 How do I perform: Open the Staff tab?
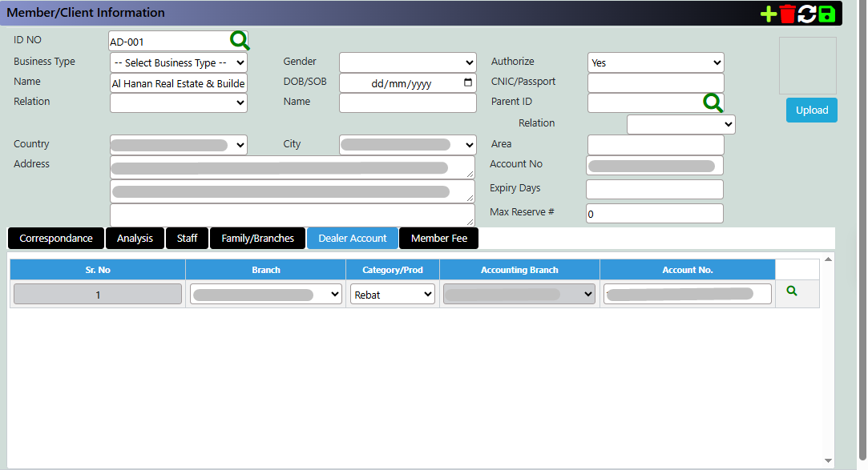(187, 239)
